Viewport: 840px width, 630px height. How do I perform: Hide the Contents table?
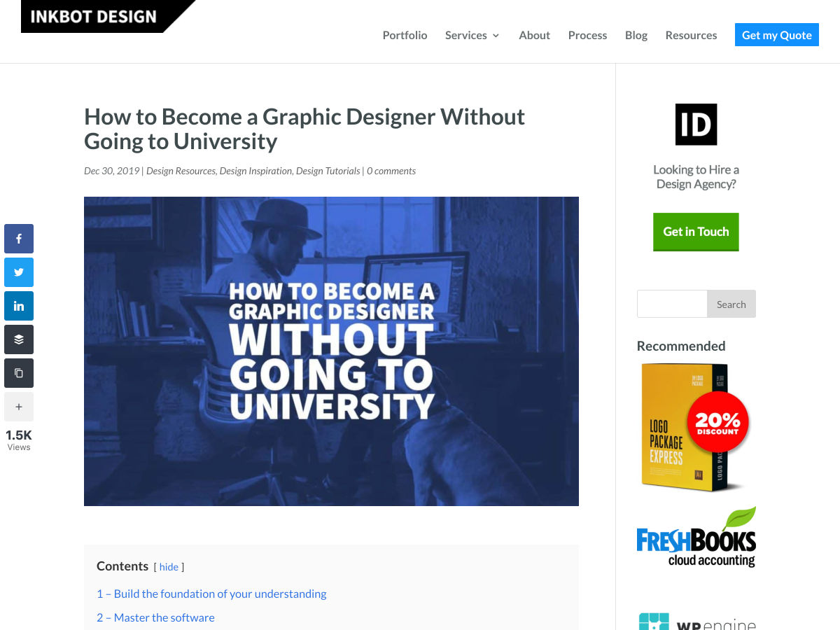pyautogui.click(x=169, y=567)
